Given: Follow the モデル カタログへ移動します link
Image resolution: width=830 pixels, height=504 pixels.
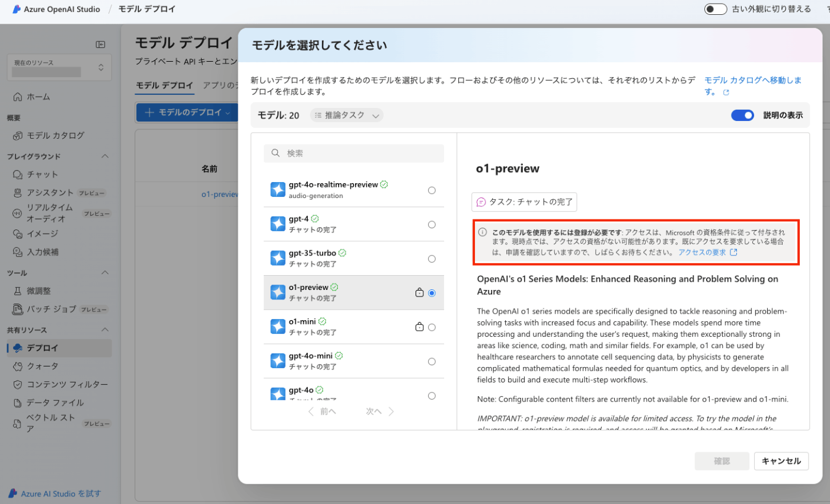Looking at the screenshot, I should click(x=753, y=86).
